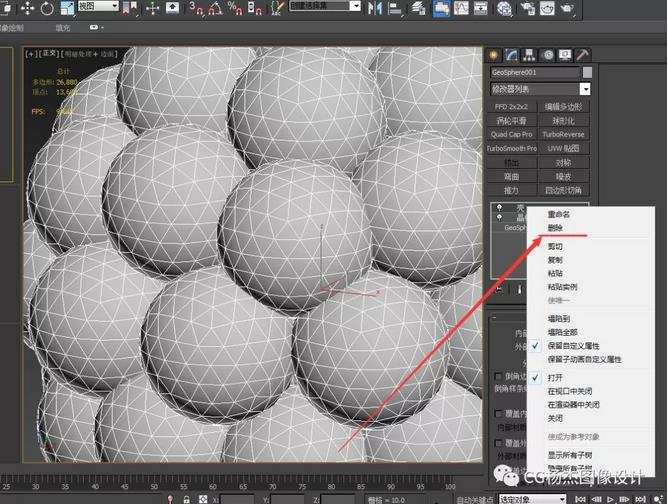Open the 选定对象 key filter dropdown
The height and width of the screenshot is (504, 668).
532,499
